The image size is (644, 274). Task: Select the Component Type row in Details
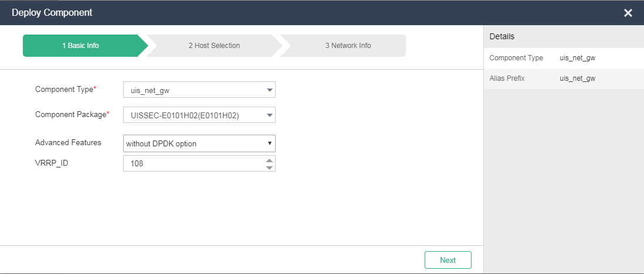(x=563, y=58)
